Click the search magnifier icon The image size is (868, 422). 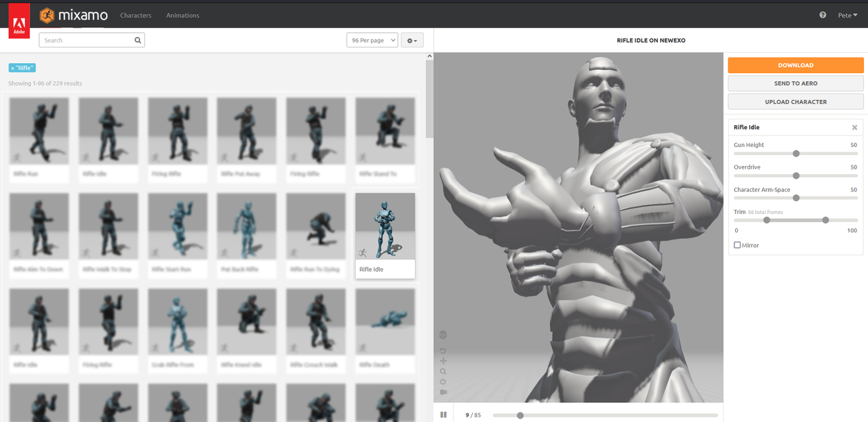[x=138, y=40]
